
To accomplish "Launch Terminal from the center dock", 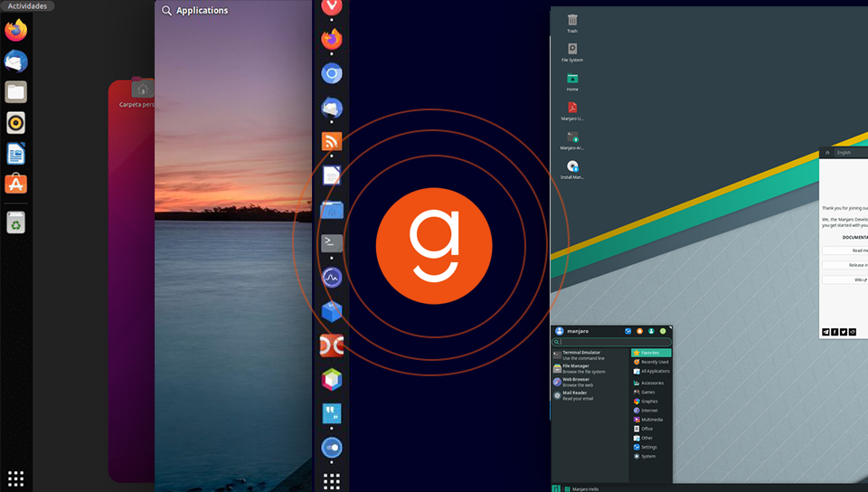I will (332, 243).
